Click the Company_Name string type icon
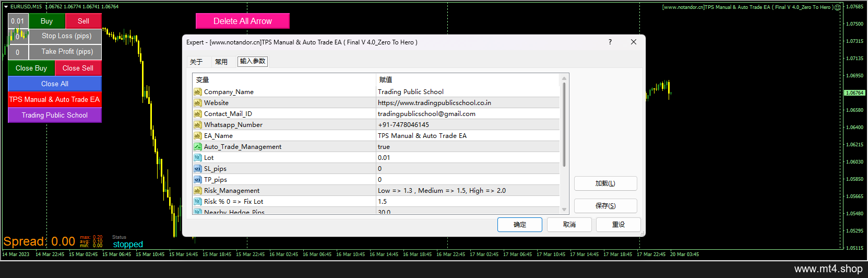This screenshot has height=278, width=868. pyautogui.click(x=198, y=92)
